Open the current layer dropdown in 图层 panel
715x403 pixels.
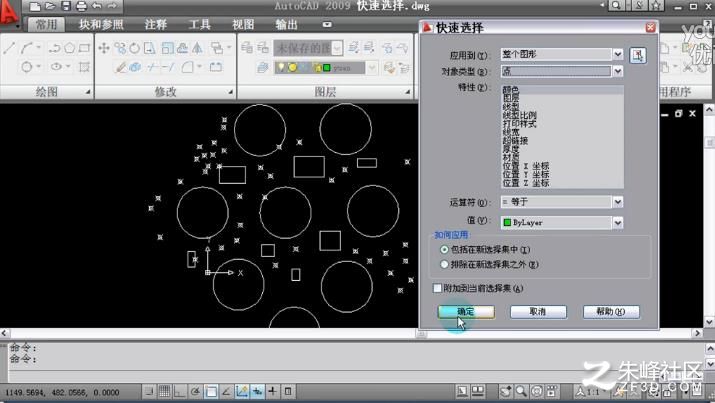pyautogui.click(x=373, y=68)
